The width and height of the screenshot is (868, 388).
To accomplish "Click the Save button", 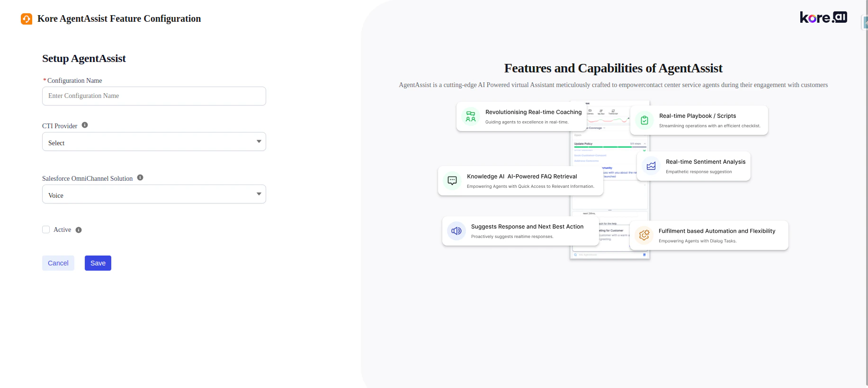I will pyautogui.click(x=98, y=263).
